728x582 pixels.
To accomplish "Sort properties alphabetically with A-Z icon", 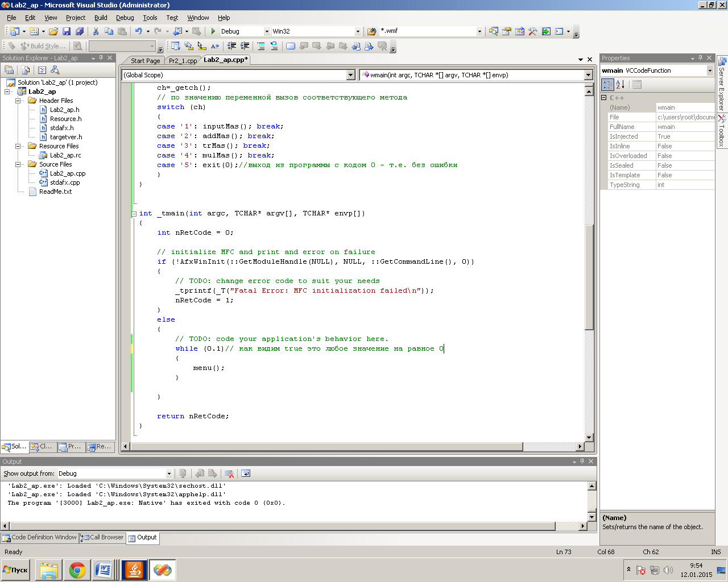I will pyautogui.click(x=621, y=85).
